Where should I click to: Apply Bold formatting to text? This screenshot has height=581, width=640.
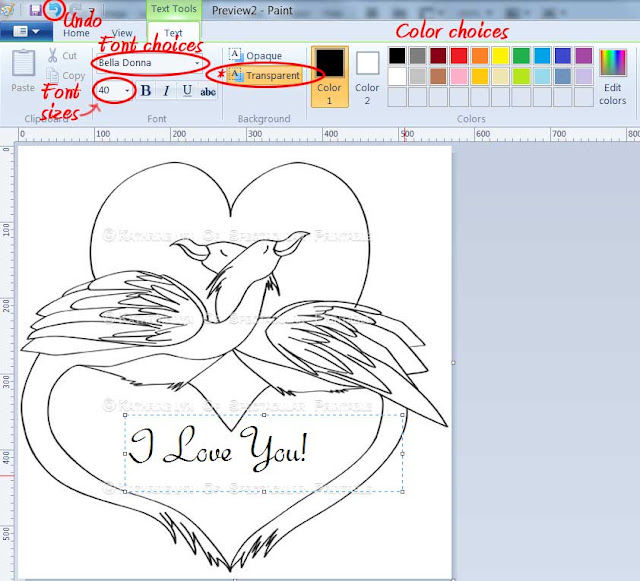pos(146,91)
